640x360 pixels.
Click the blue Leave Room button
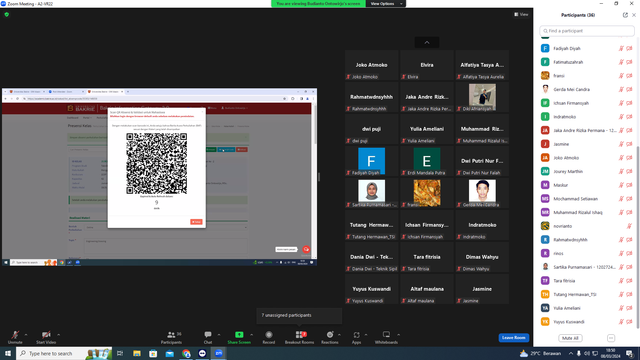pyautogui.click(x=513, y=338)
